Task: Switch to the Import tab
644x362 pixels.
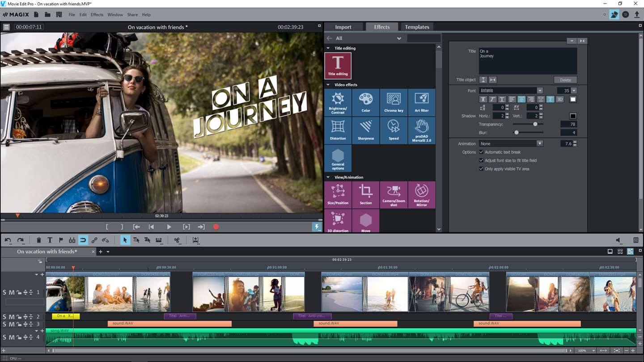Action: point(343,27)
